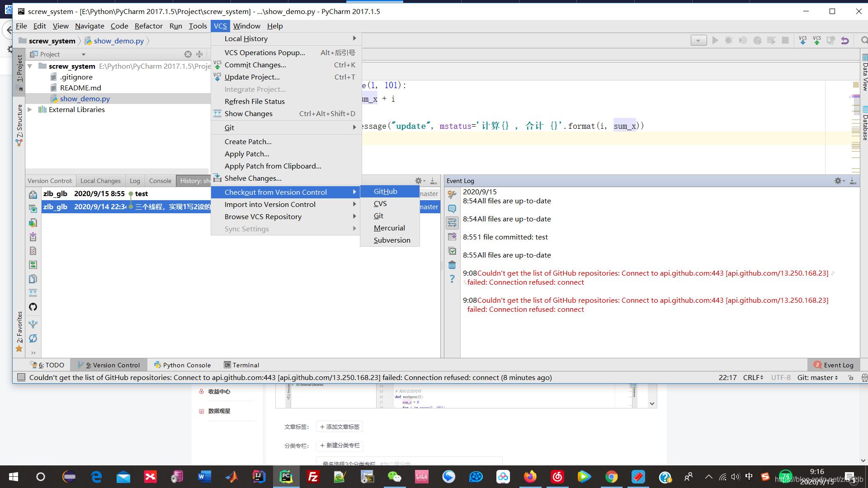Choose Import into Version Control menu item
This screenshot has width=868, height=488.
[x=270, y=204]
